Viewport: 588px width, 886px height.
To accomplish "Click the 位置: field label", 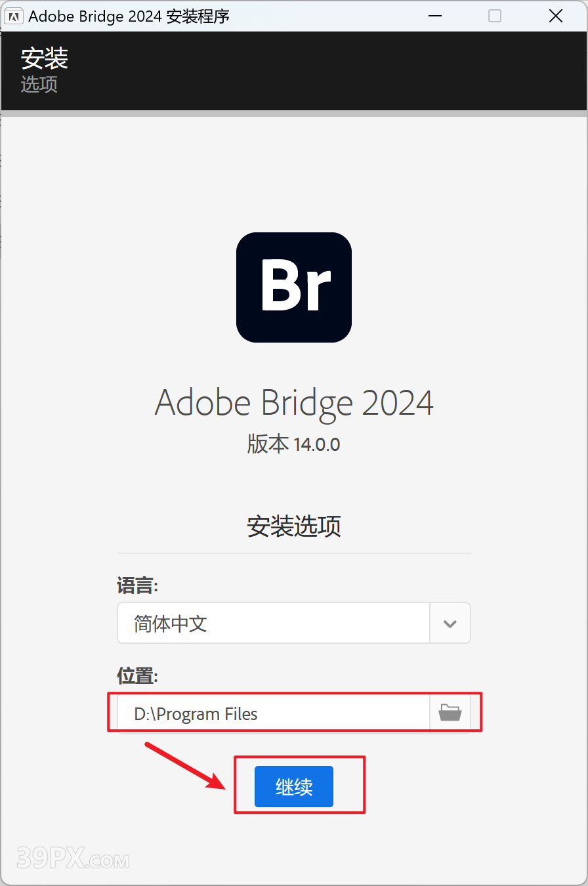I will tap(138, 675).
